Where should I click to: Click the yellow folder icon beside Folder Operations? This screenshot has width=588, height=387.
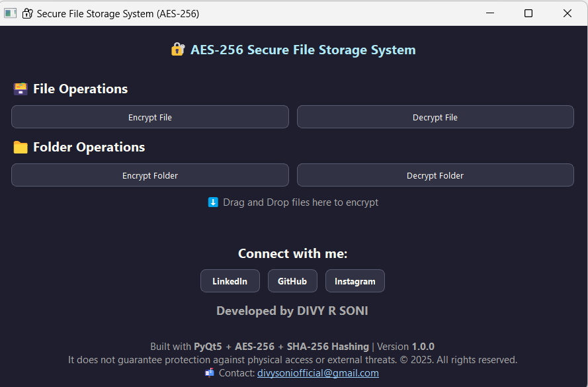coord(21,147)
